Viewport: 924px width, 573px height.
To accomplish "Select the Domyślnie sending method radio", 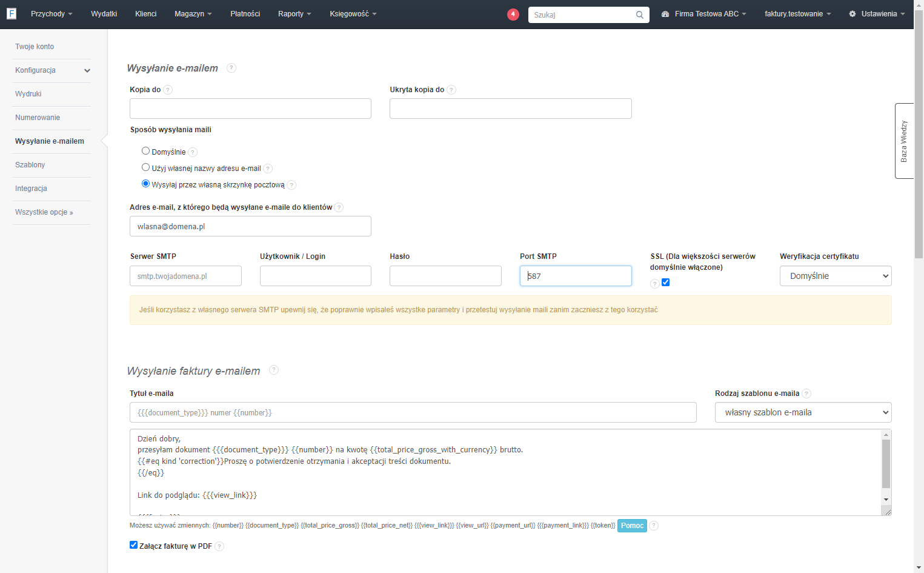I will coord(145,151).
